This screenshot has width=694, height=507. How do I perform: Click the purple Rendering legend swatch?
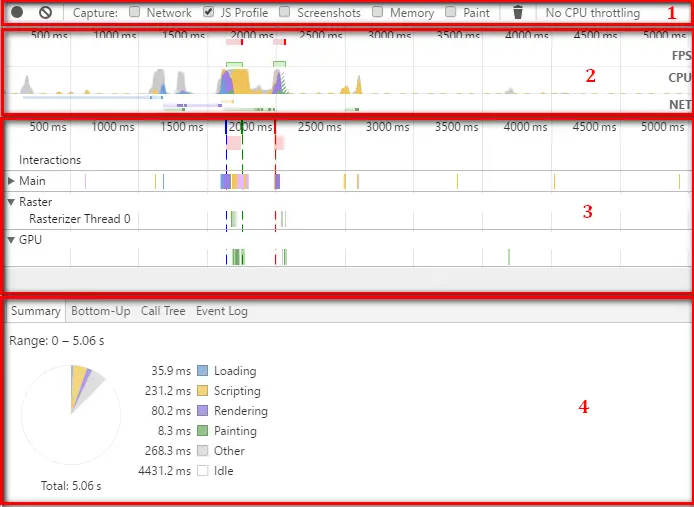pyautogui.click(x=202, y=410)
